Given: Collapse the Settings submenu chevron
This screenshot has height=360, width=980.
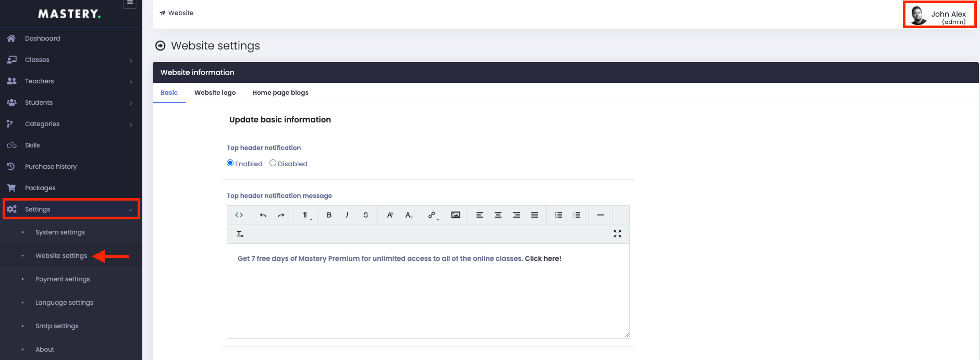Looking at the screenshot, I should point(130,210).
